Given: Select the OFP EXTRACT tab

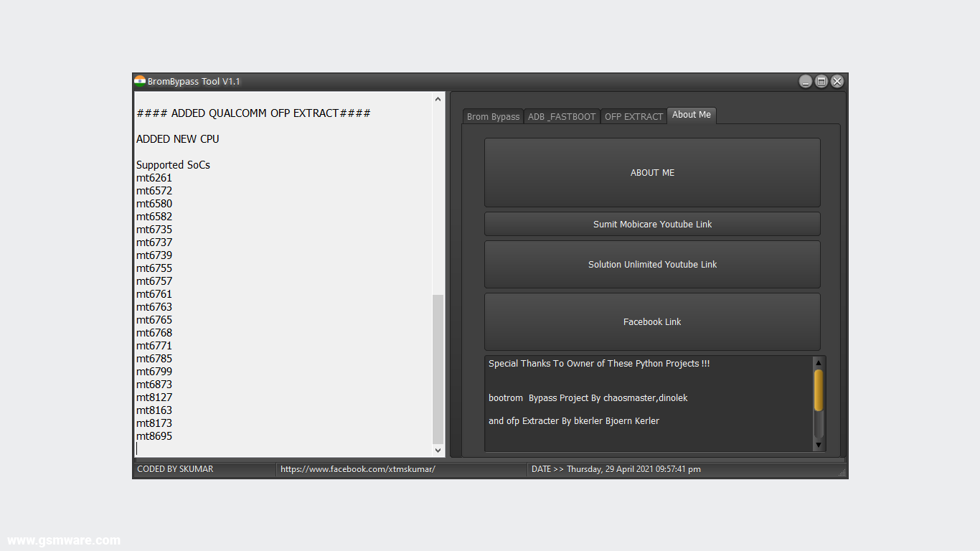Looking at the screenshot, I should click(x=633, y=116).
